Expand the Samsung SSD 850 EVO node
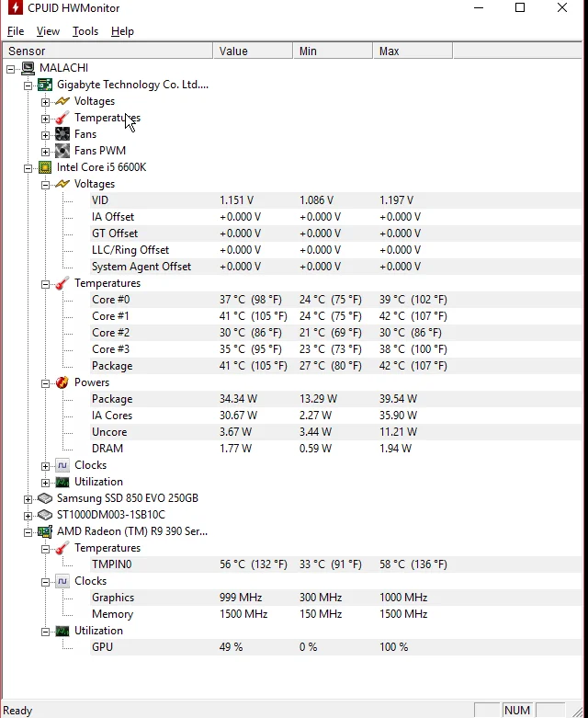 pyautogui.click(x=28, y=499)
